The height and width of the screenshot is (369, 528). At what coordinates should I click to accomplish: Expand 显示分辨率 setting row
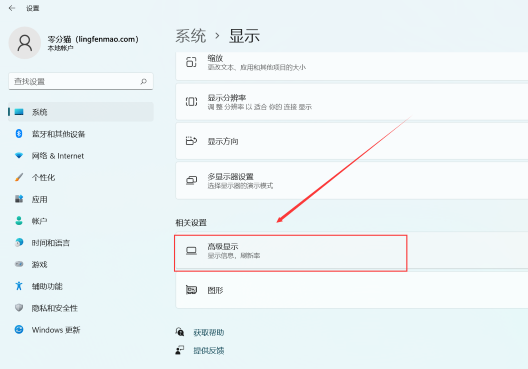(x=352, y=102)
